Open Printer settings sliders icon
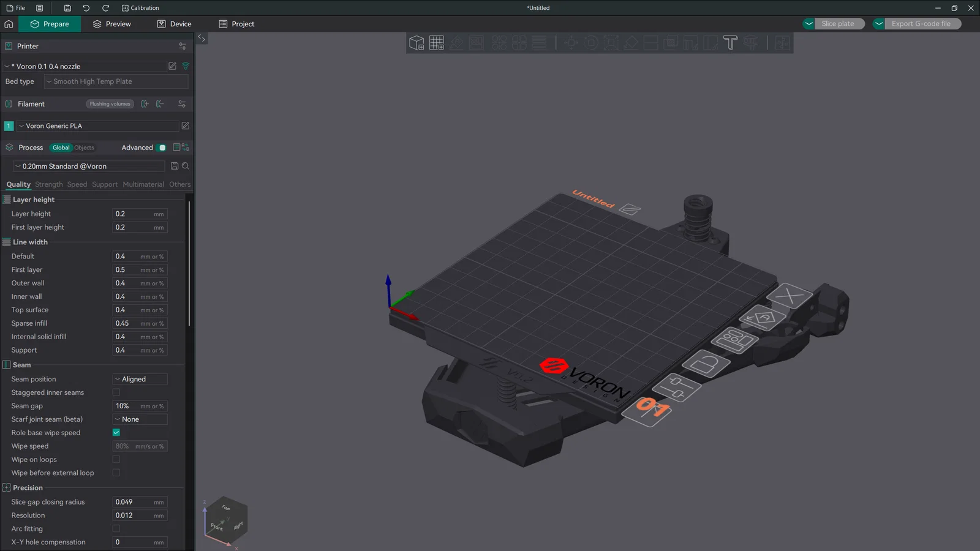The width and height of the screenshot is (980, 551). pyautogui.click(x=182, y=46)
